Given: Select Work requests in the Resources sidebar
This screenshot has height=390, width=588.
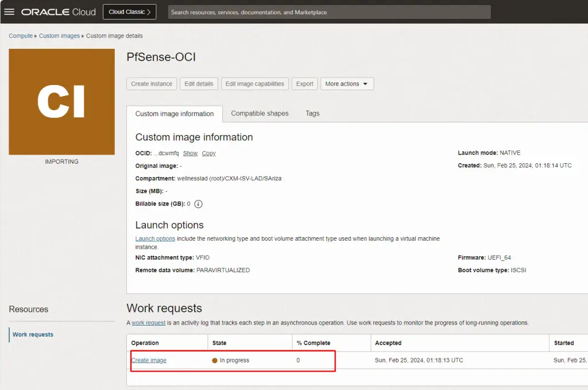Looking at the screenshot, I should coord(32,334).
